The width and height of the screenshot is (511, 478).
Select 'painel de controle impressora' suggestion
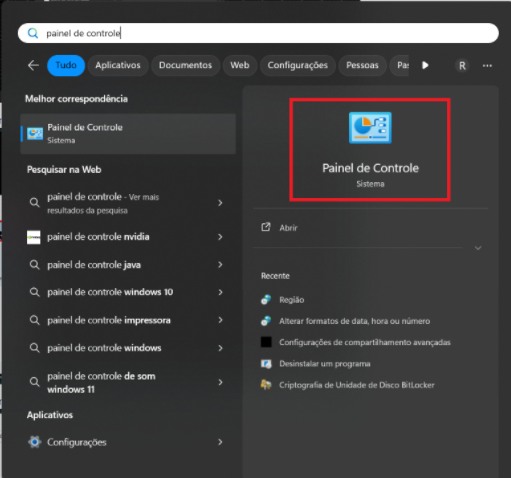128,320
